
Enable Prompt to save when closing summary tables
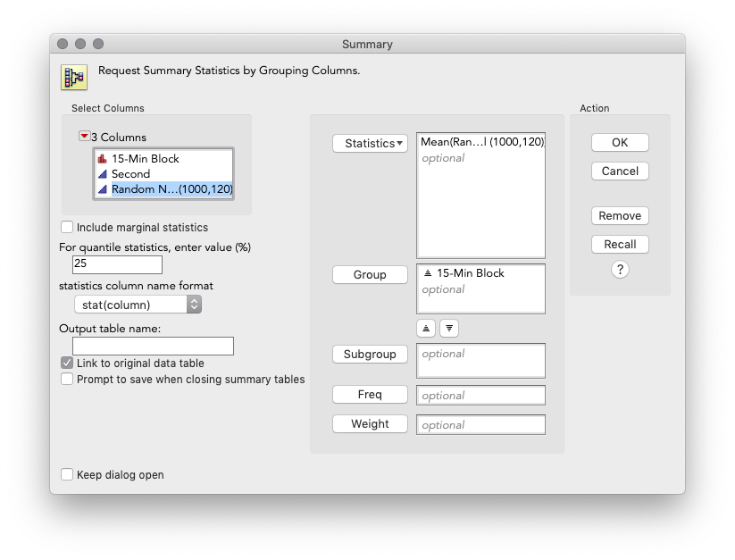(x=67, y=379)
